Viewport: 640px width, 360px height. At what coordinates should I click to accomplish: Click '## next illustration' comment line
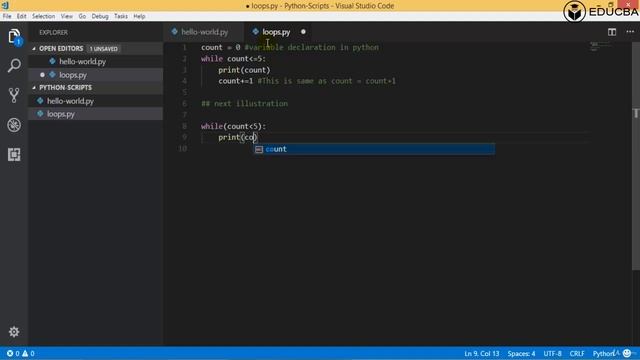pos(244,104)
